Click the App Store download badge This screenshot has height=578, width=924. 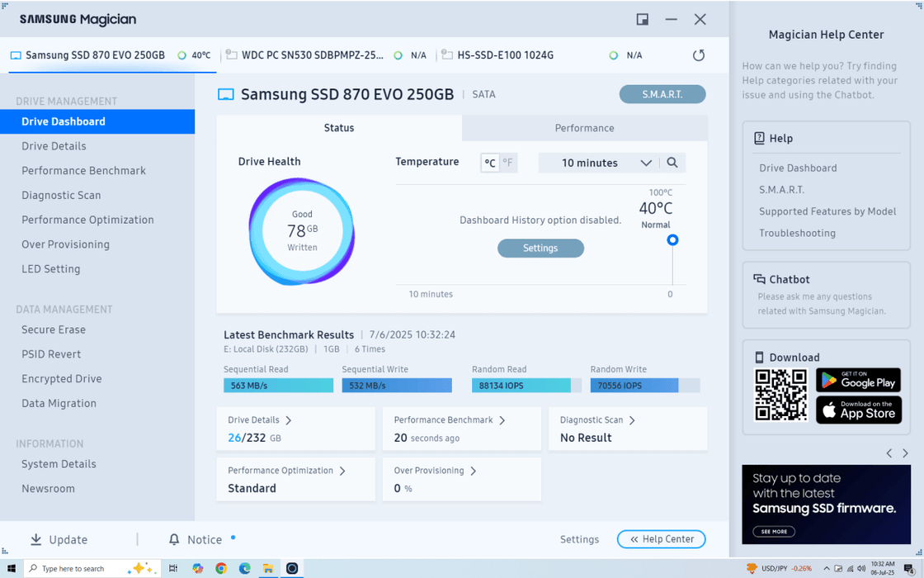click(x=858, y=410)
